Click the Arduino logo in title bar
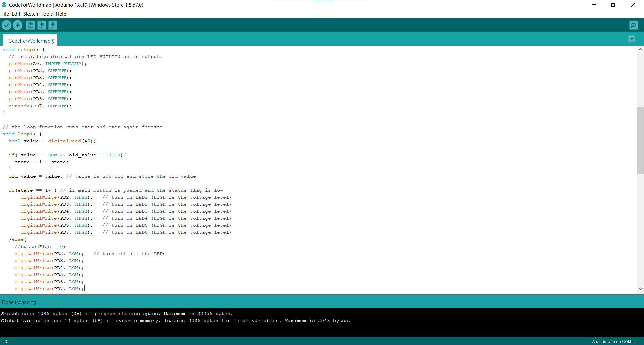The image size is (644, 345). pos(4,5)
